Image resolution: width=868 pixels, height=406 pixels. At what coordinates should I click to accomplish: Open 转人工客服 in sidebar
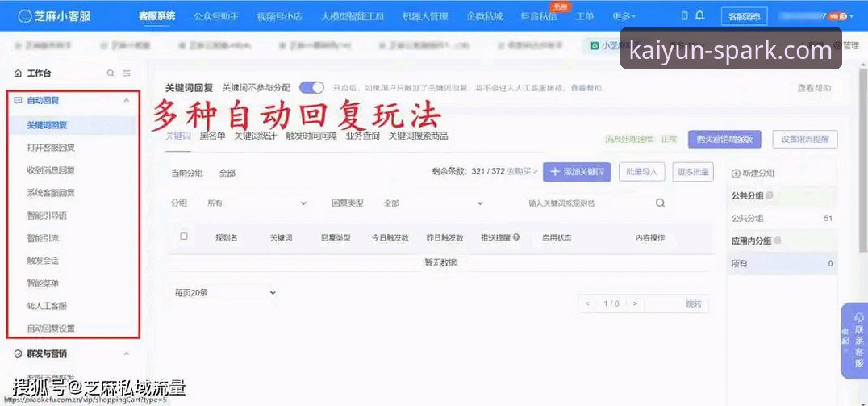[47, 306]
